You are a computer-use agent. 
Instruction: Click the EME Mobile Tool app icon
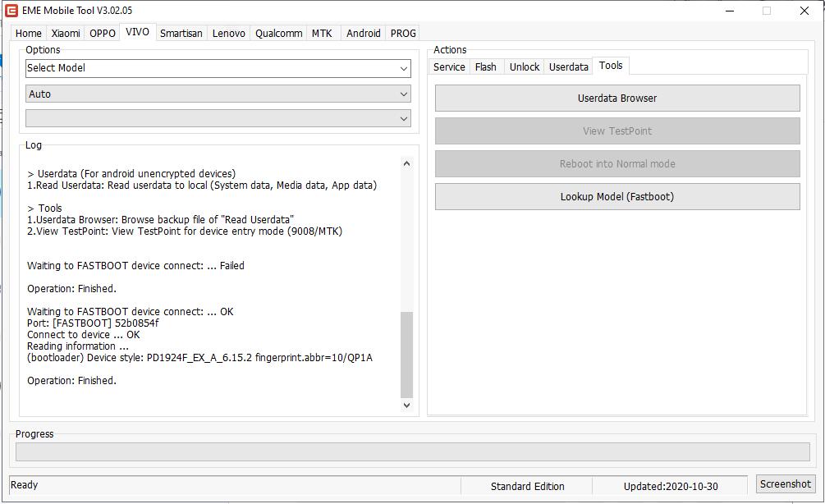coord(11,11)
